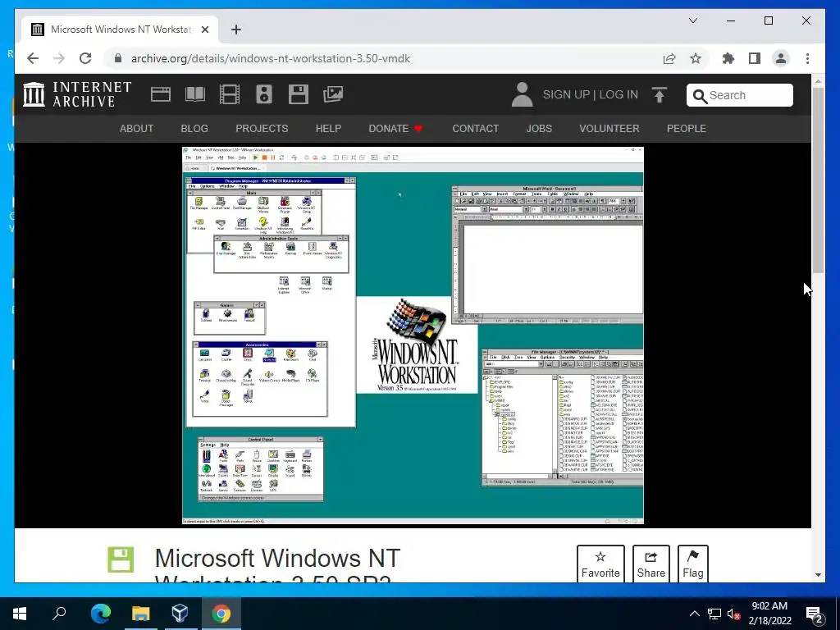Bookmark this tab with the star icon

[696, 58]
